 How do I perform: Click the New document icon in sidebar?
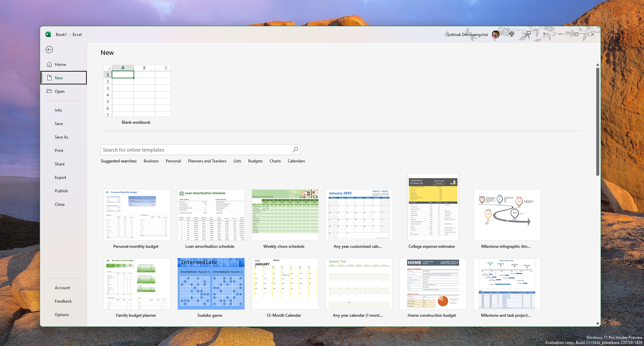click(x=49, y=78)
